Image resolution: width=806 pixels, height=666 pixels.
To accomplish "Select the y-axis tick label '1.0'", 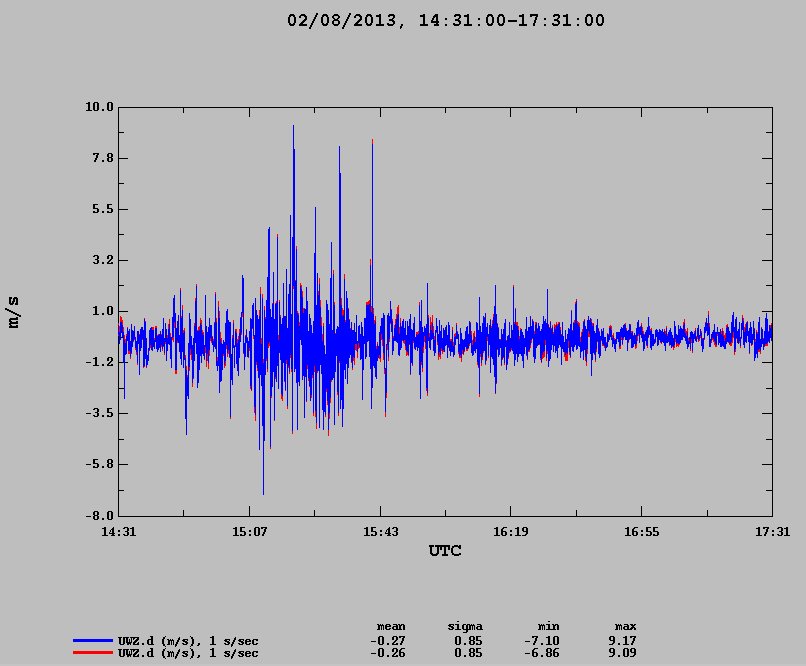I will pyautogui.click(x=103, y=311).
